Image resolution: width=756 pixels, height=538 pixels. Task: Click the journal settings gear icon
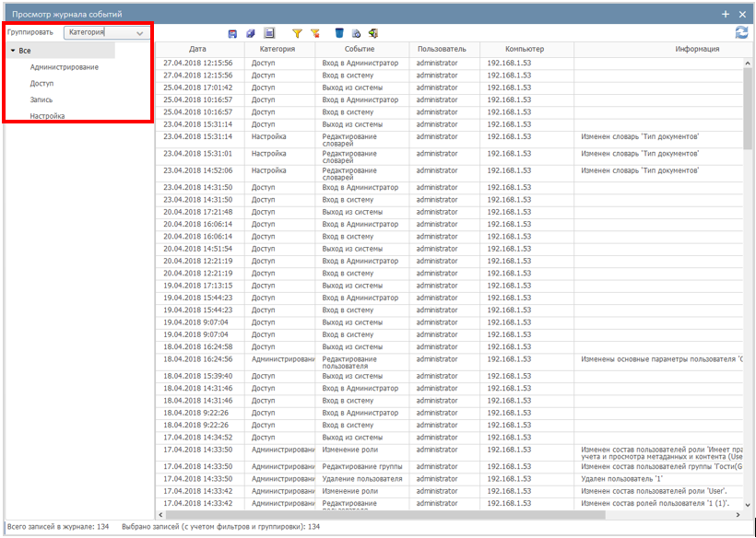356,33
